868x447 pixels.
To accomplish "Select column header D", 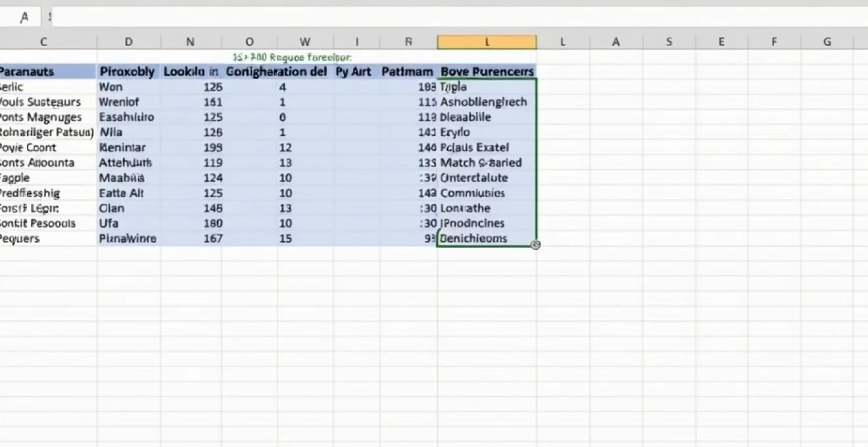I will [129, 41].
